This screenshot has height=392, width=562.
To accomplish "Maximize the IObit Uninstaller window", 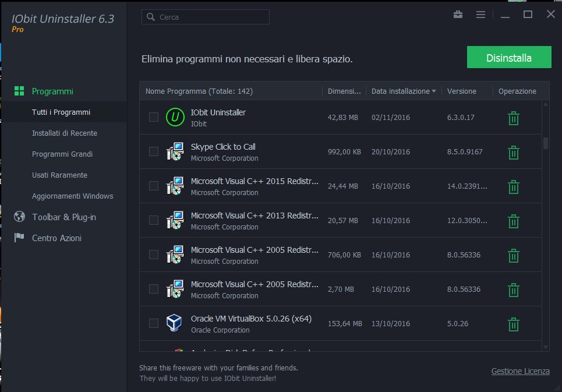I will click(528, 15).
